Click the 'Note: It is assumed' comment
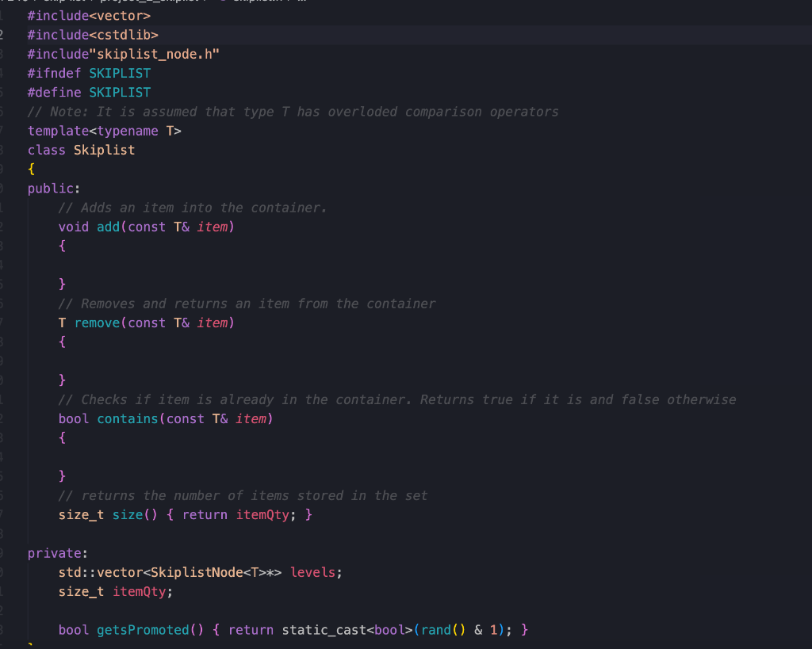Image resolution: width=812 pixels, height=649 pixels. point(293,112)
